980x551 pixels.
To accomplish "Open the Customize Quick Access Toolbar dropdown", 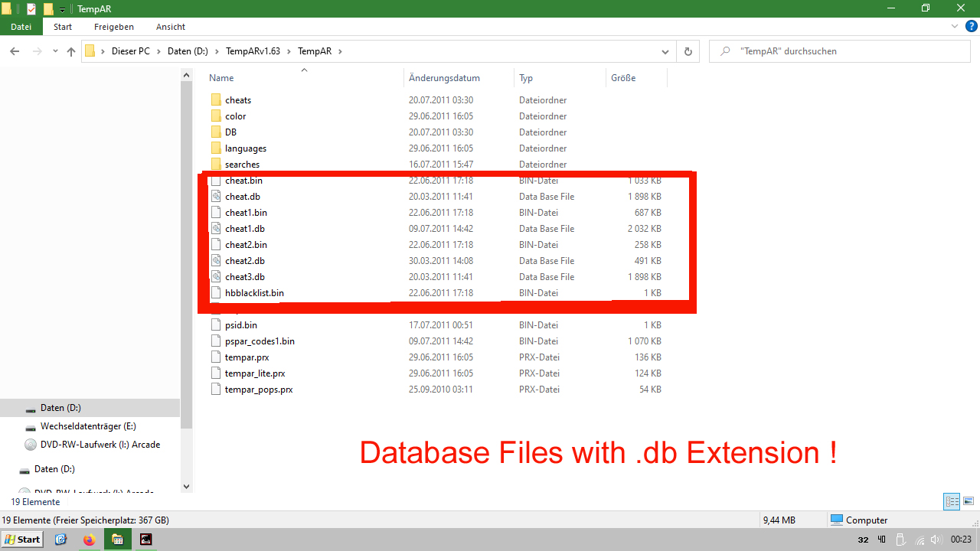I will point(62,9).
